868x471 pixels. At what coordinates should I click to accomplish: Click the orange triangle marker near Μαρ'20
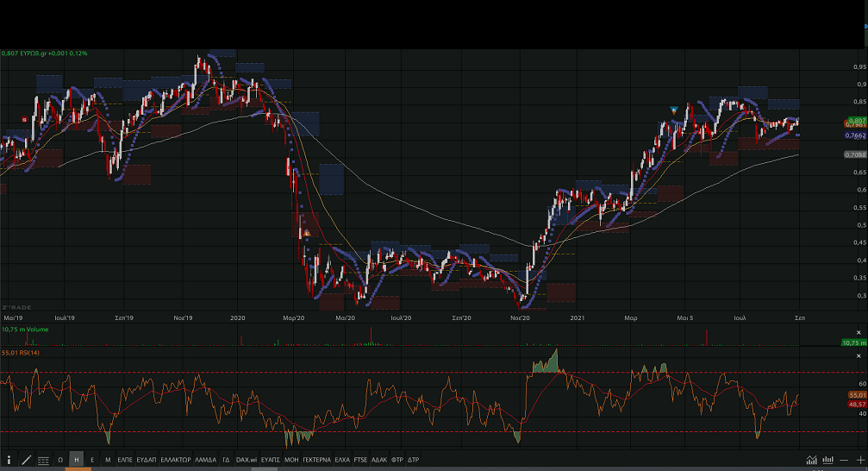[305, 233]
